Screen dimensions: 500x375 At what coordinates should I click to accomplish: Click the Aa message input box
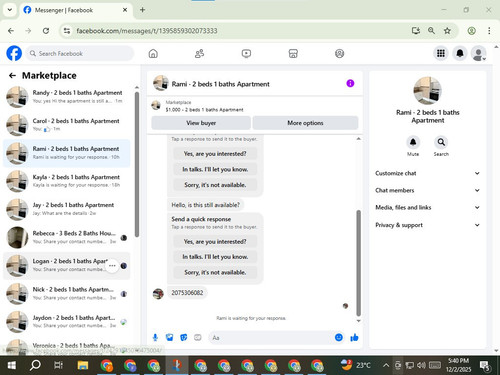tap(272, 338)
